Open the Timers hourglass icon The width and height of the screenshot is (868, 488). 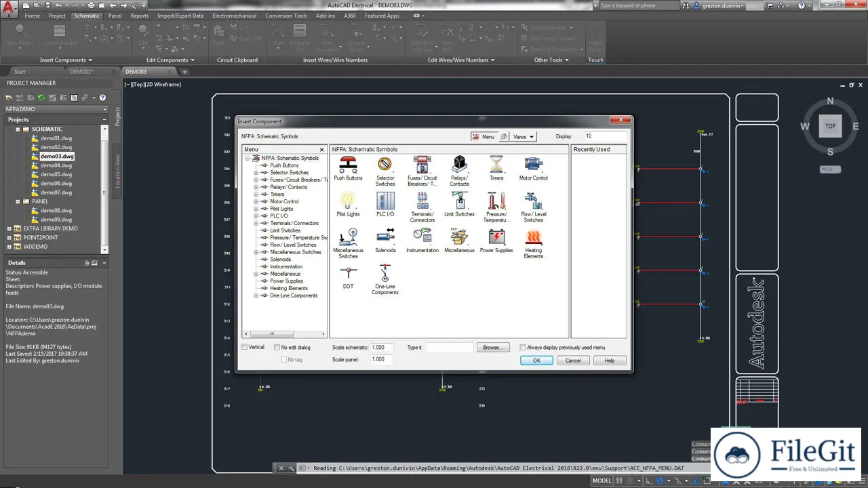496,164
